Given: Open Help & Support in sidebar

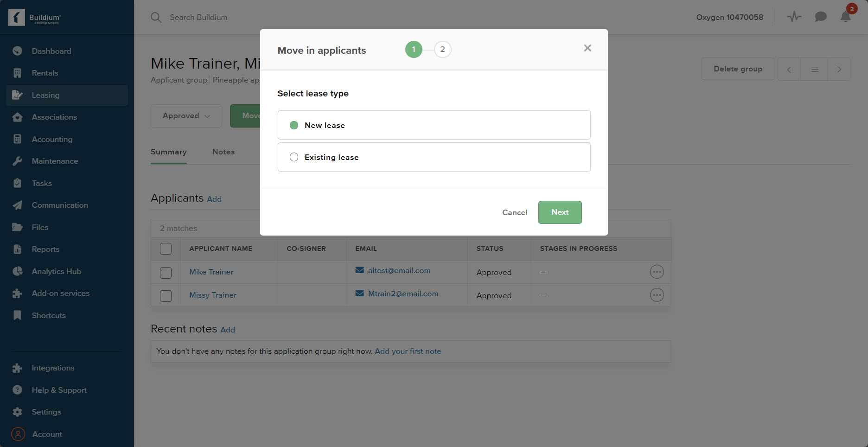Looking at the screenshot, I should [59, 390].
